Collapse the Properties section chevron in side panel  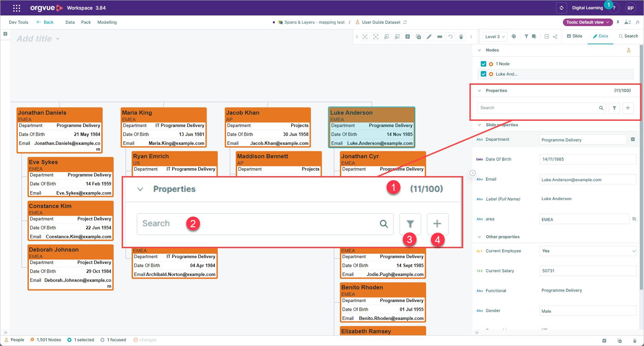click(479, 91)
